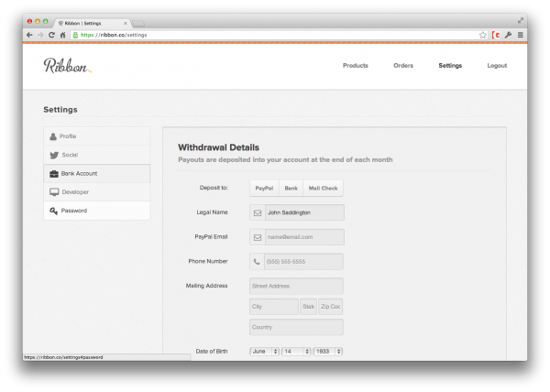Open the birth year dropdown showing 1933
This screenshot has width=550, height=392.
[x=327, y=352]
